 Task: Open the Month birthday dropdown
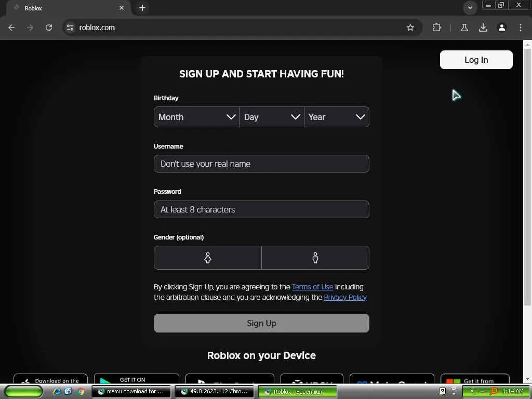pyautogui.click(x=197, y=117)
